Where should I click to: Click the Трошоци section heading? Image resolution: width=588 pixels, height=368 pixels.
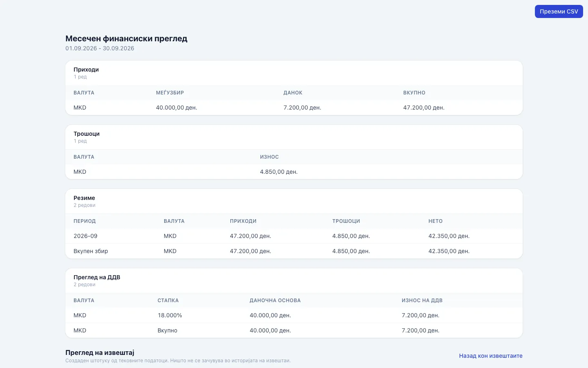click(87, 134)
